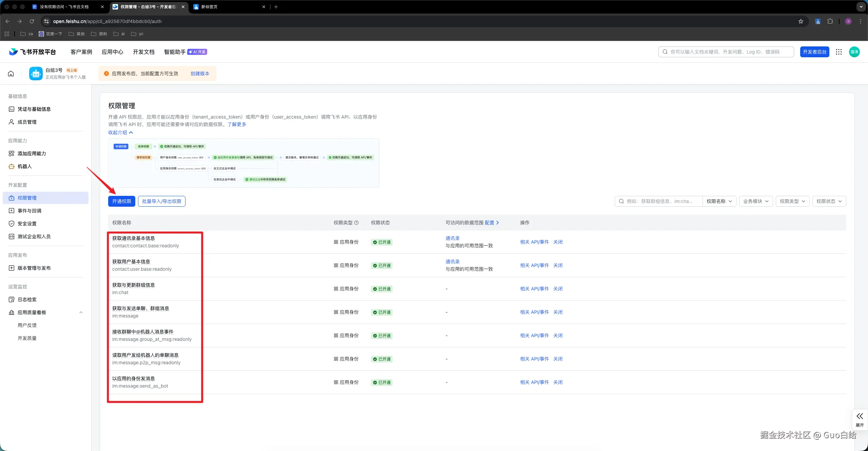Expand the 业务模块 filter dropdown

tap(756, 201)
